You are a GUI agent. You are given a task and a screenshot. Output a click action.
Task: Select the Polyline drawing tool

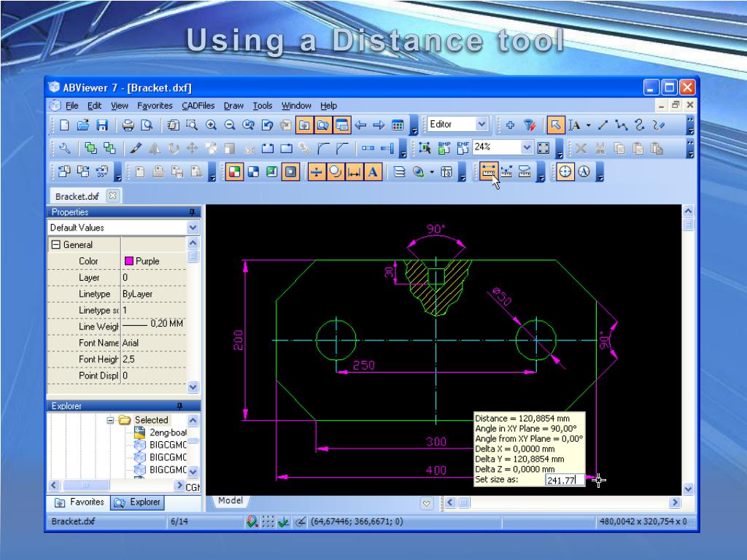pos(622,125)
